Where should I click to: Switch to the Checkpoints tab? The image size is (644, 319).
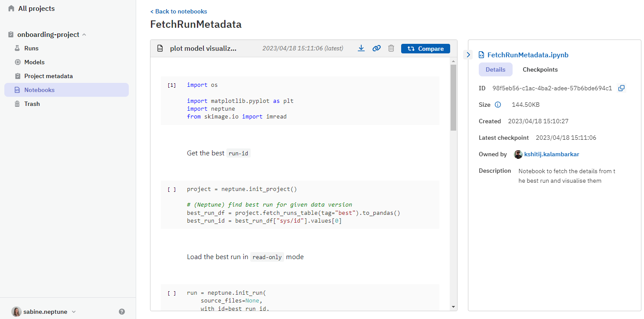(540, 69)
